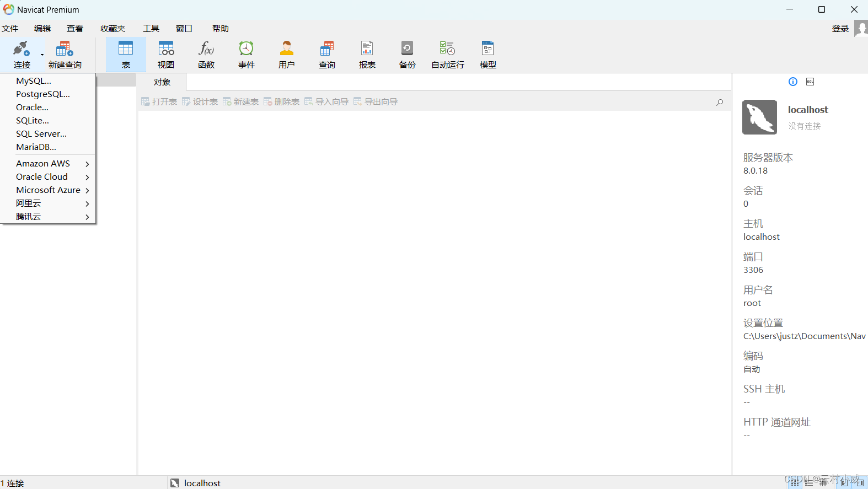Click the DDL icon in right panel
Viewport: 868px width, 489px height.
810,82
